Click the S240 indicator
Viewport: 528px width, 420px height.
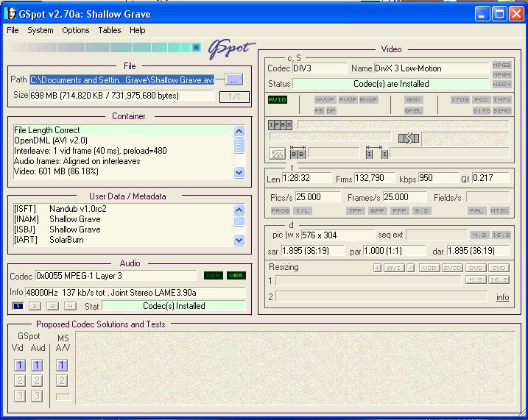(501, 110)
